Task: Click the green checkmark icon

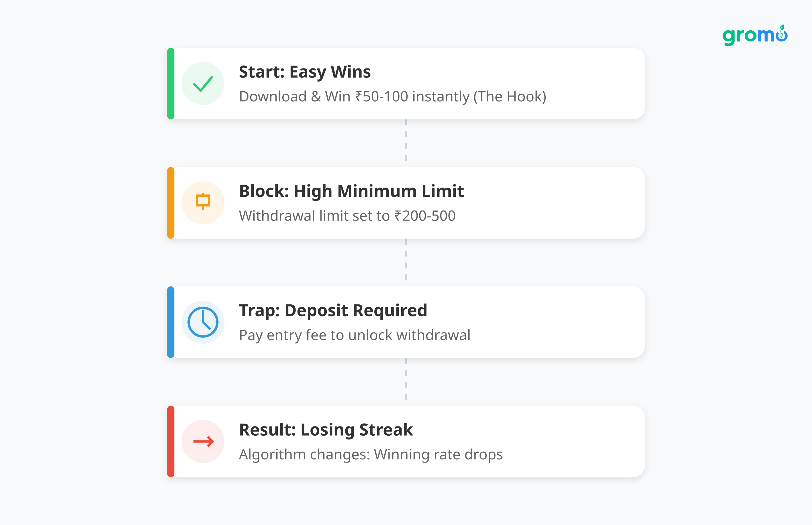Action: pyautogui.click(x=203, y=84)
